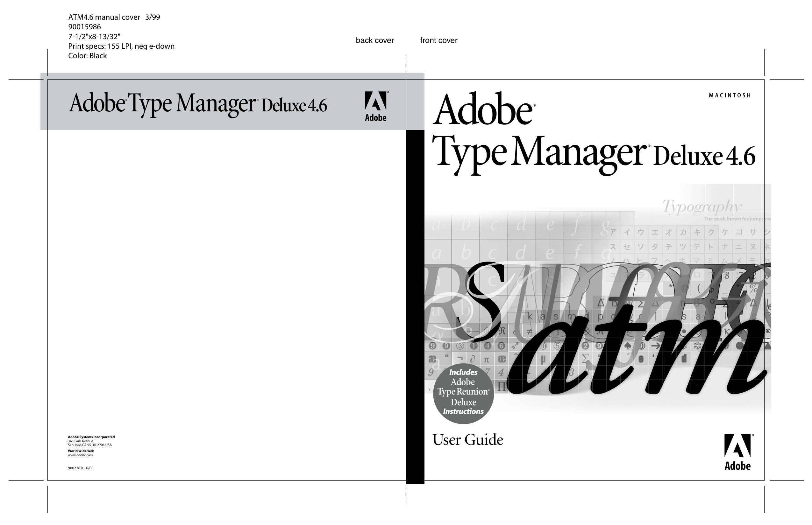Click the 'User Guide' text
Image resolution: width=812 pixels, height=525 pixels.
point(468,440)
